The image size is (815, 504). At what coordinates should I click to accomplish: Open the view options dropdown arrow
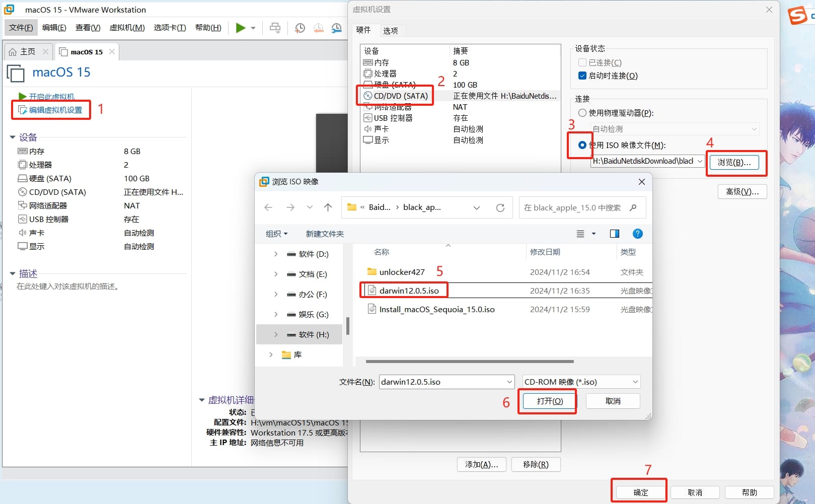594,234
